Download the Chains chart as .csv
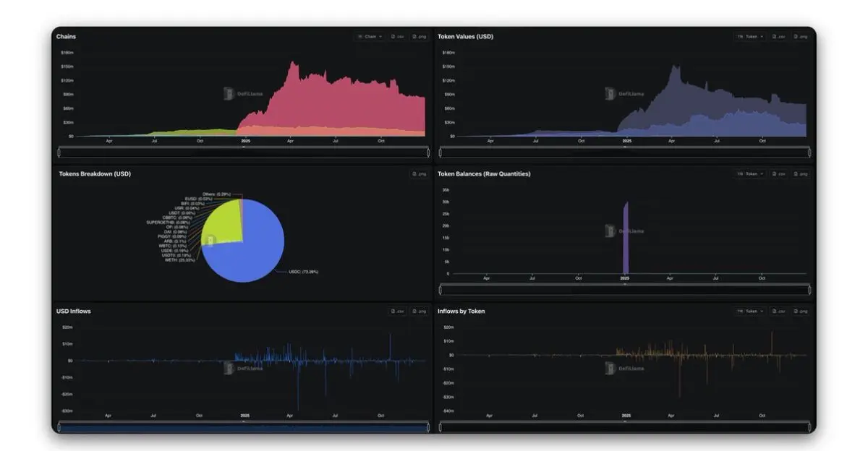This screenshot has width=868, height=451. pos(398,36)
